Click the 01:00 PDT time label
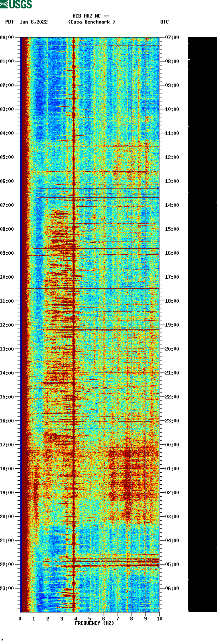Screen dimensions: 220x644 click(x=7, y=61)
